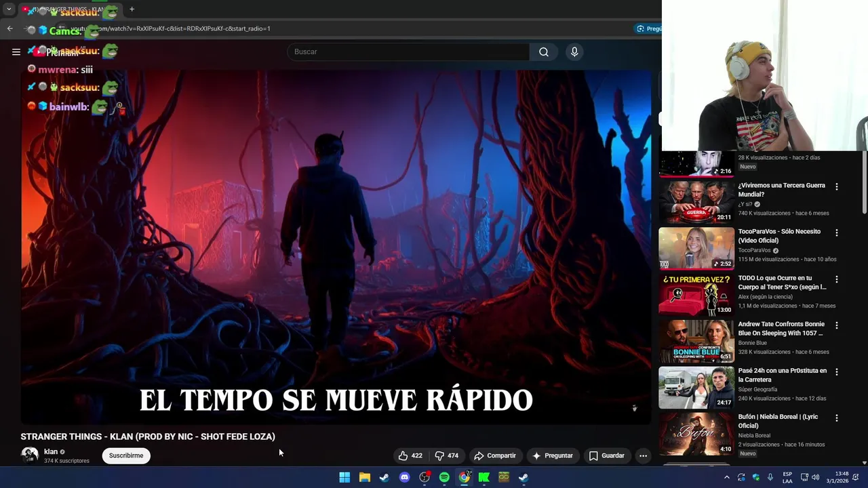Open Bufón Niebla Boreal thumbnail
868x488 pixels.
tap(696, 434)
